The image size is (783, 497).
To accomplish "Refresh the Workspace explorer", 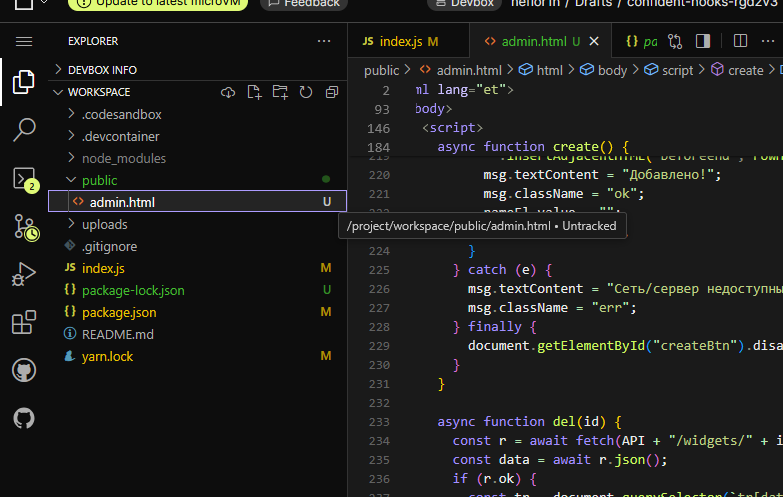I will [x=306, y=92].
